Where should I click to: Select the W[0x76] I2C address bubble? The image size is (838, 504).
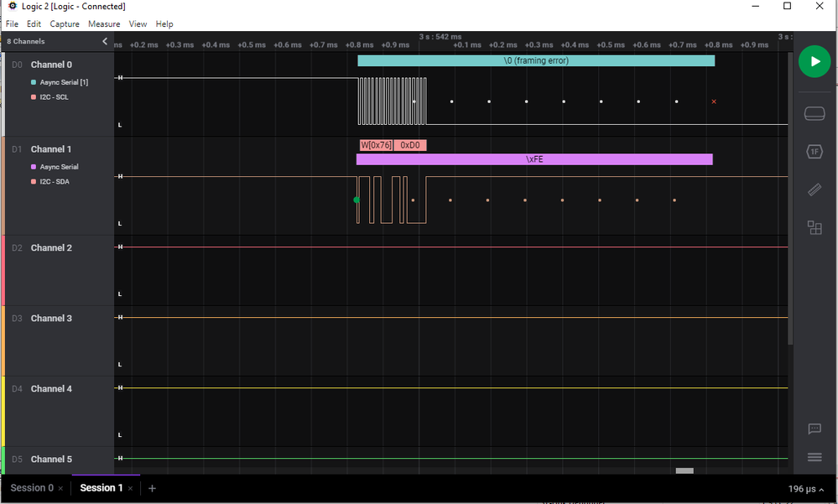pos(377,145)
